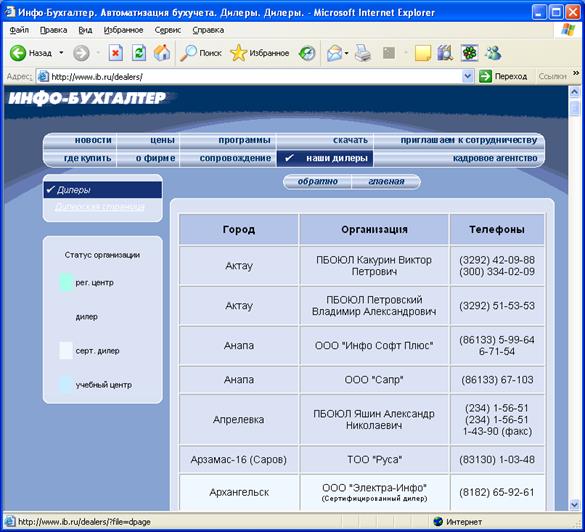
Task: Select the наши дилеры tab
Action: (325, 158)
